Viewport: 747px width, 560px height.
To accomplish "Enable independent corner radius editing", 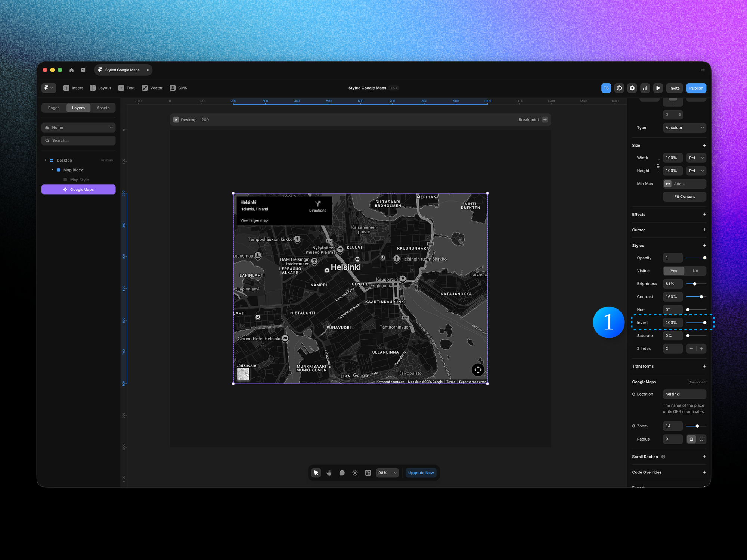I will pyautogui.click(x=702, y=439).
